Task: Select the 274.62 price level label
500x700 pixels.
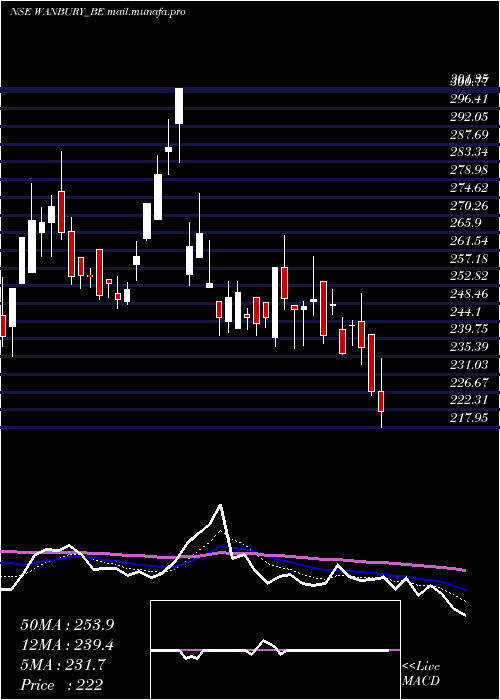Action: [469, 188]
